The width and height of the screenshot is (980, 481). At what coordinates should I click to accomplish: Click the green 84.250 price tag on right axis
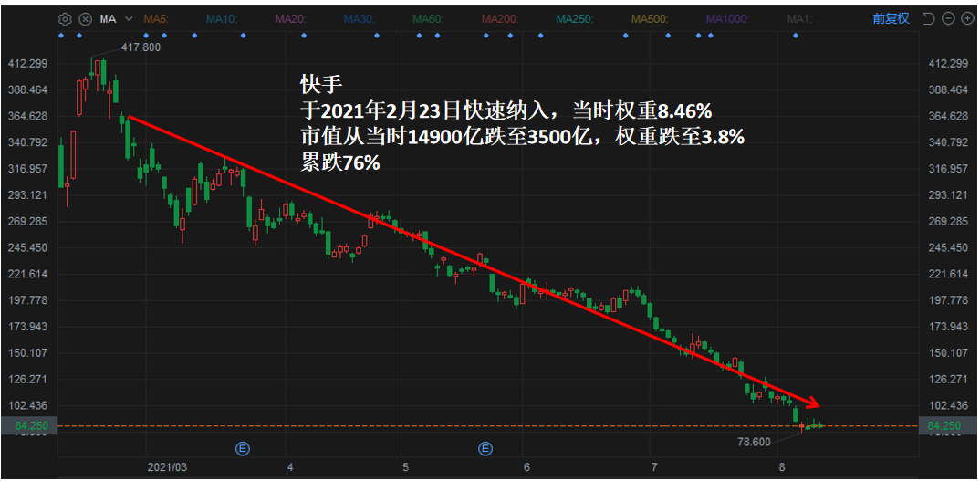click(x=947, y=426)
